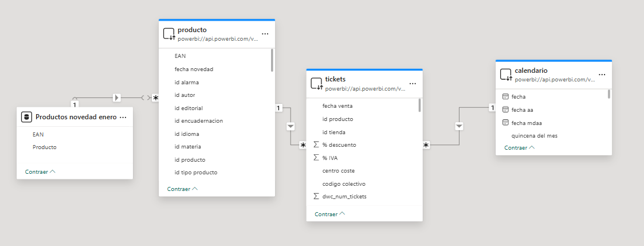Click the many asterisk marker on producto left side
Viewport: 644px width, 246px height.
pos(155,98)
